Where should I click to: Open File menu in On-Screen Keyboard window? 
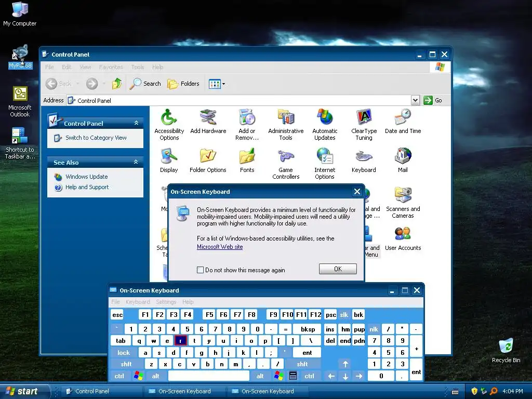click(115, 302)
